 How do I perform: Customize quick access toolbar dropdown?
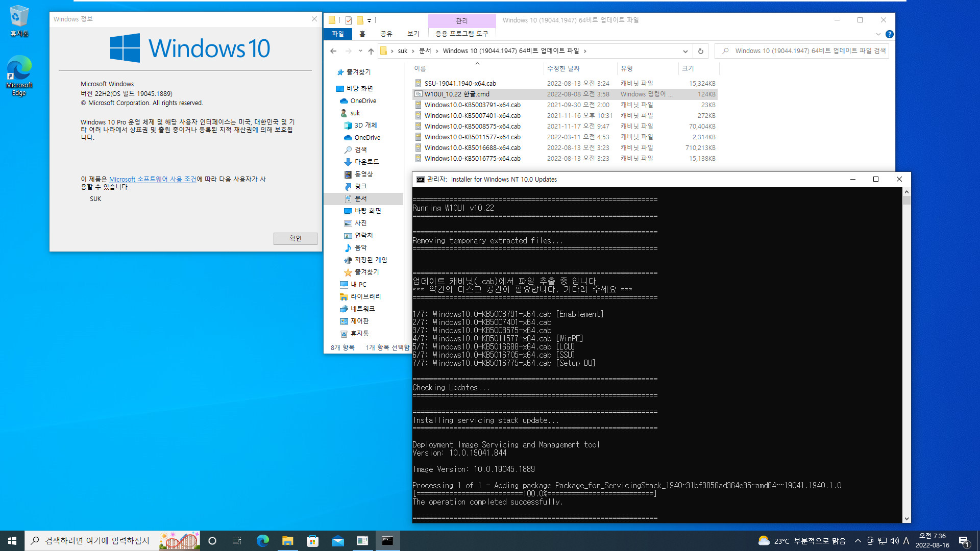[369, 21]
